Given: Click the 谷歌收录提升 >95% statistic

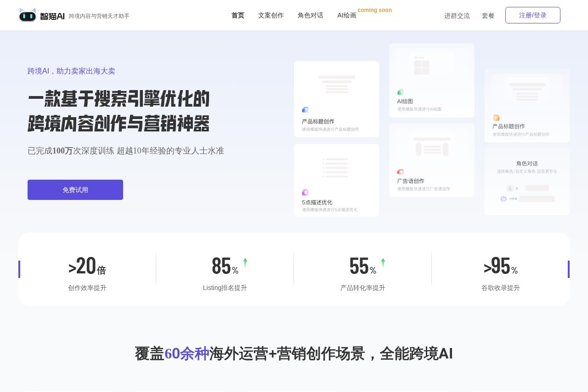Looking at the screenshot, I should pyautogui.click(x=501, y=273).
